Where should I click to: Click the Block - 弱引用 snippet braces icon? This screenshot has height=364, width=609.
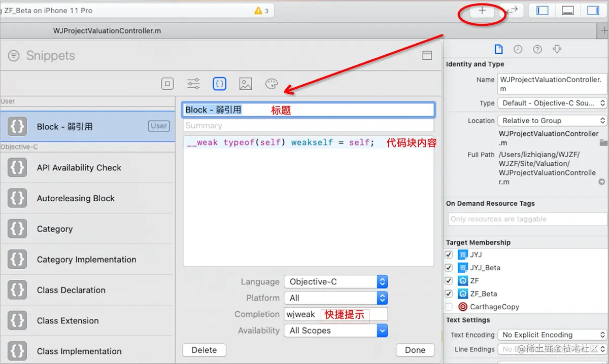[x=17, y=127]
